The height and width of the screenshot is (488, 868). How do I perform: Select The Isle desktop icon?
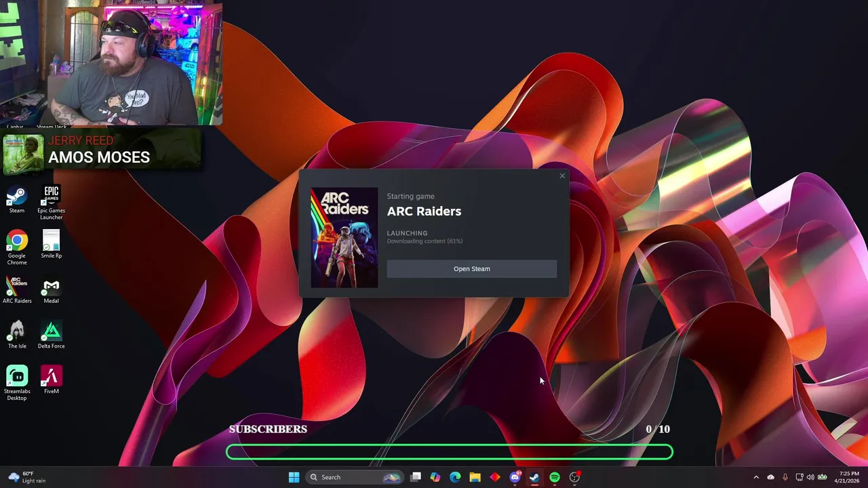pos(17,335)
